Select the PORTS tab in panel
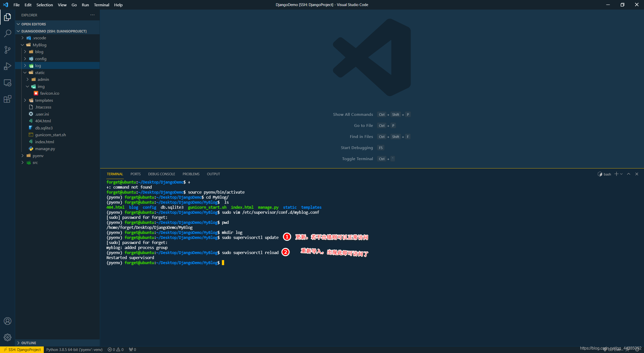 pyautogui.click(x=136, y=174)
